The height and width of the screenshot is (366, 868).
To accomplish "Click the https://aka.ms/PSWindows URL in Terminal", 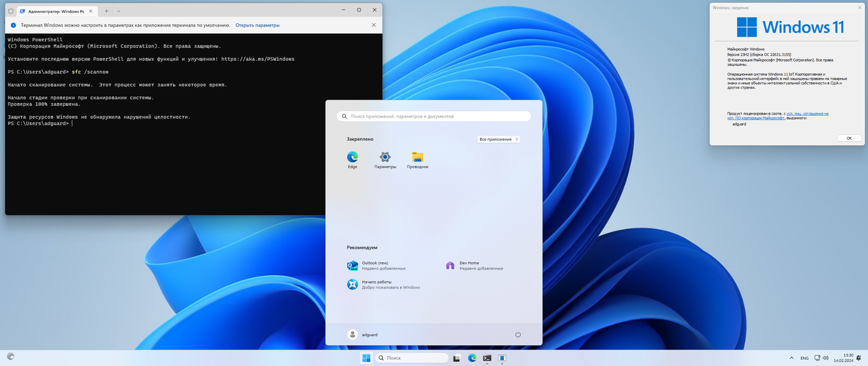I will [x=258, y=59].
